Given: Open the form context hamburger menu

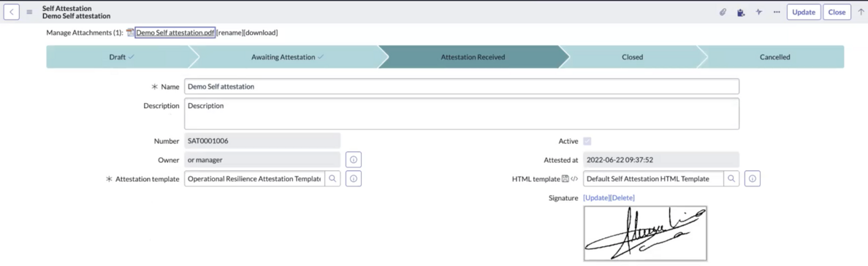Looking at the screenshot, I should (x=29, y=12).
